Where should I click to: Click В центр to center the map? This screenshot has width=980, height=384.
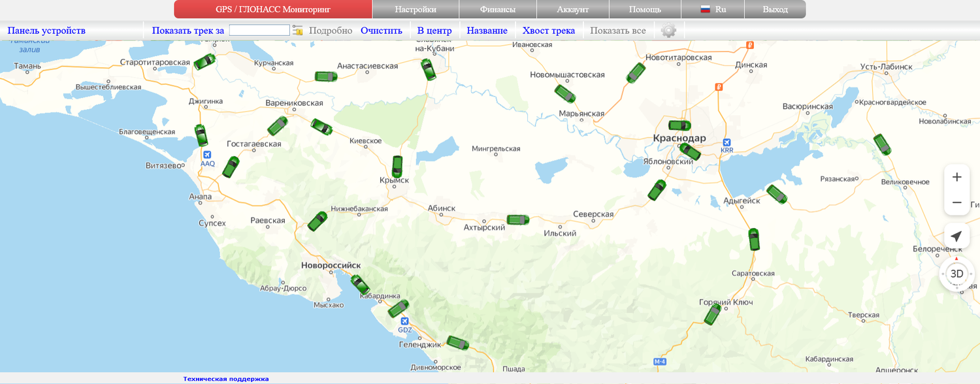click(x=434, y=30)
